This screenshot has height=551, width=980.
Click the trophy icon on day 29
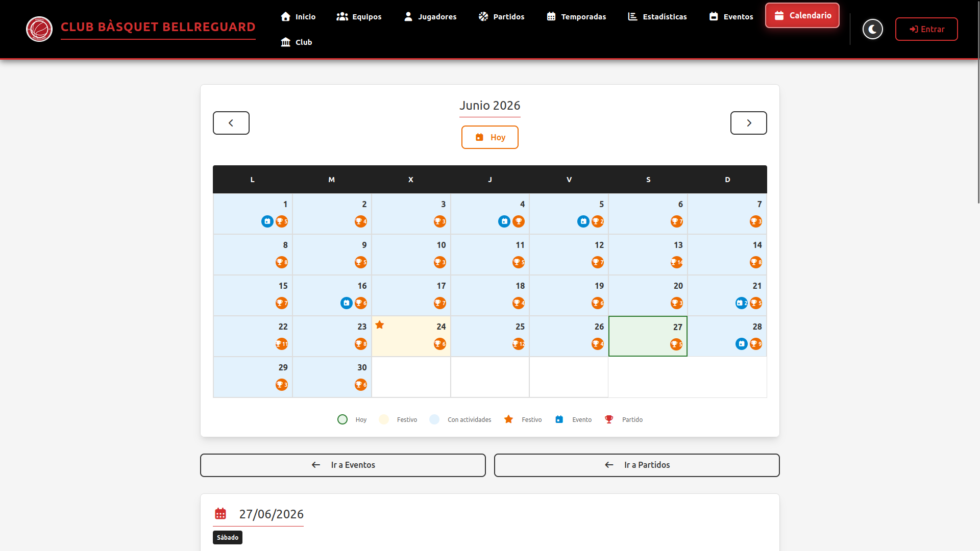(282, 385)
